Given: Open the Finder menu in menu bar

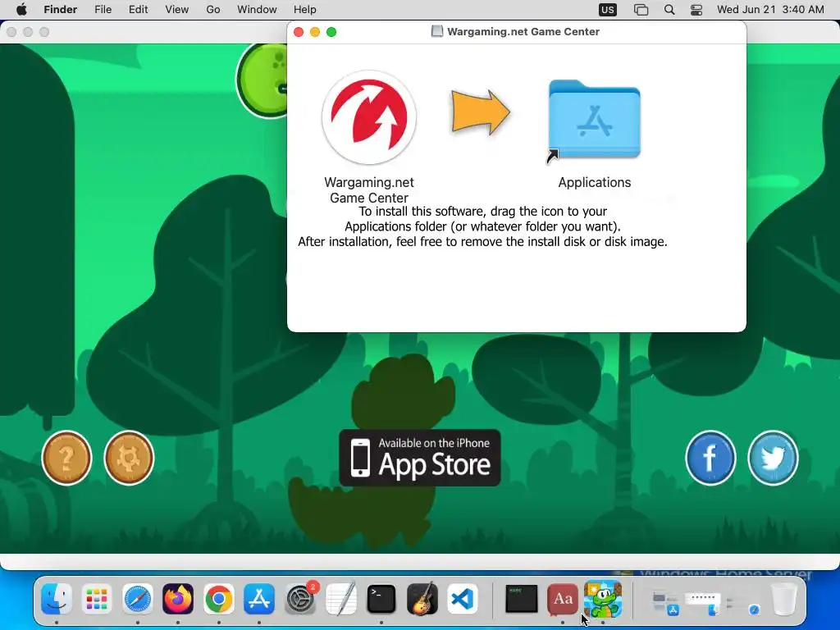Looking at the screenshot, I should point(61,10).
